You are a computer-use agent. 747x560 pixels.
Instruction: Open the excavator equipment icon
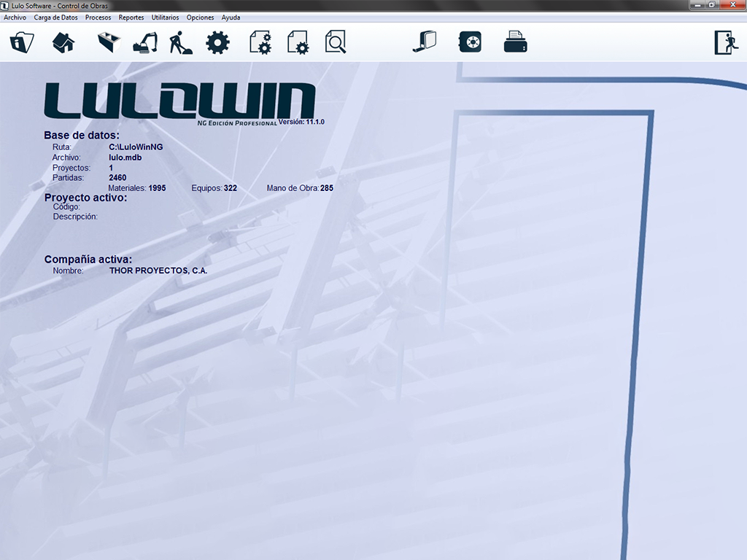[145, 42]
